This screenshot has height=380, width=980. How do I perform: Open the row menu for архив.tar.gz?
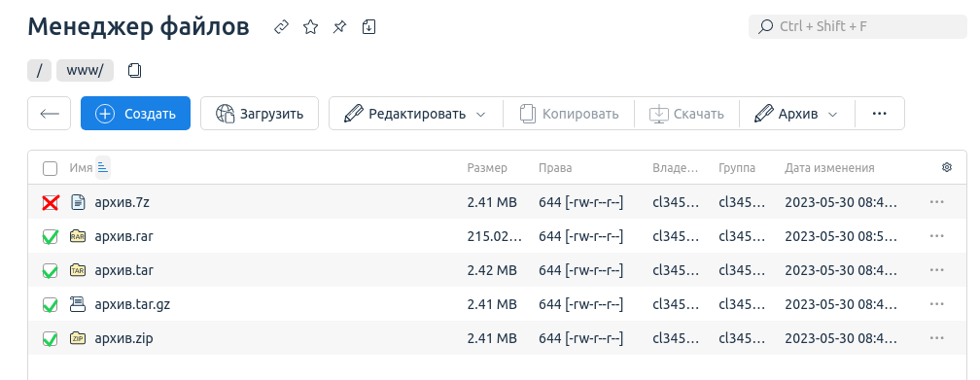[937, 304]
